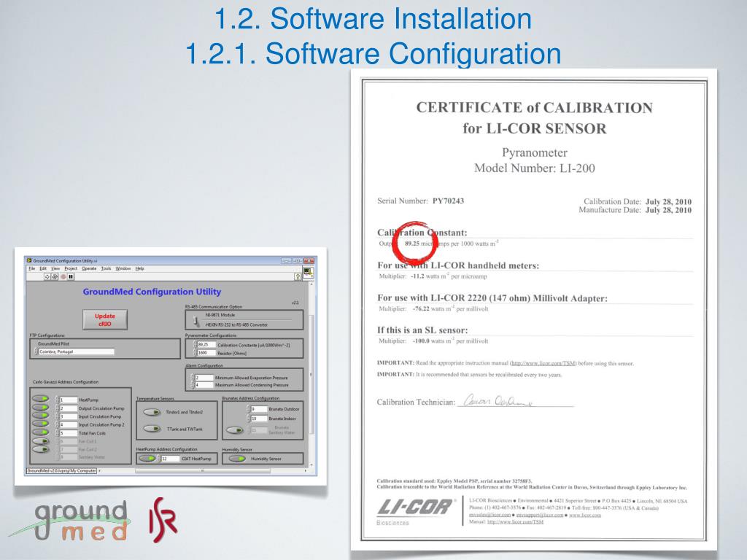Click the Input Circulation Pump 2 address field
The height and width of the screenshot is (560, 747).
click(x=68, y=425)
